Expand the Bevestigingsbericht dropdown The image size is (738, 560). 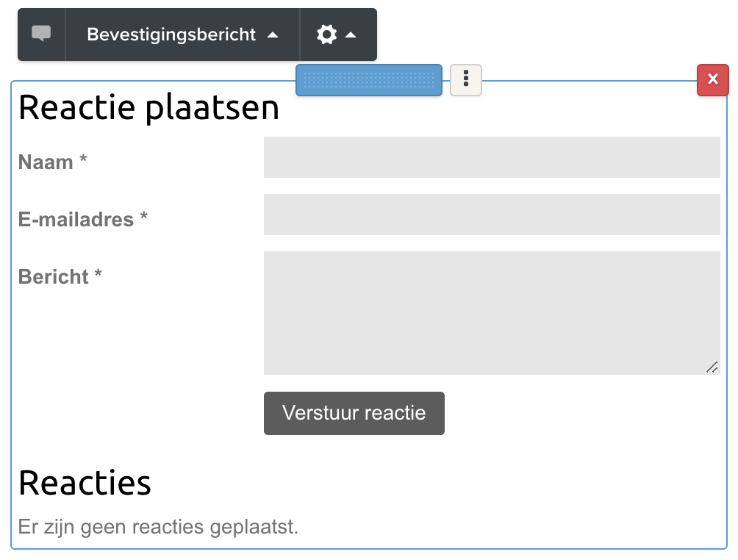(171, 35)
